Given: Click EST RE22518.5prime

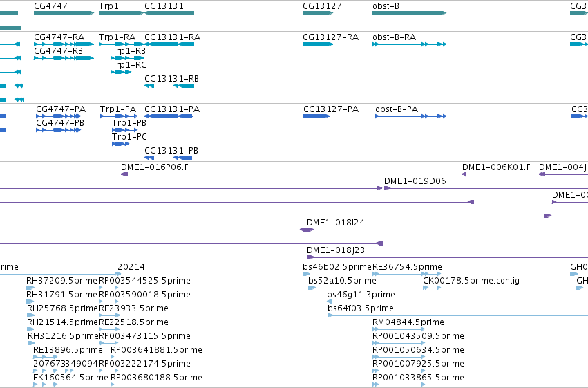Looking at the screenshot, I should (109, 329).
